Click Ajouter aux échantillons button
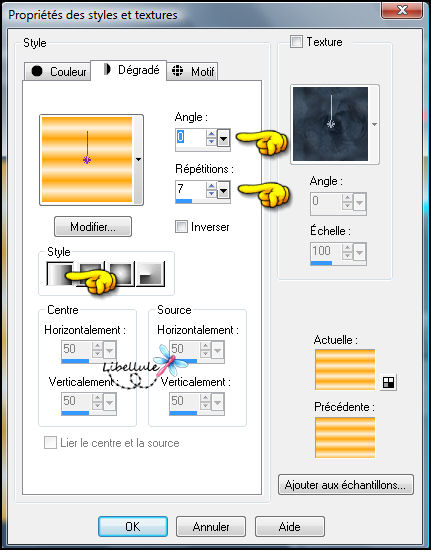431x550 pixels. 346,485
